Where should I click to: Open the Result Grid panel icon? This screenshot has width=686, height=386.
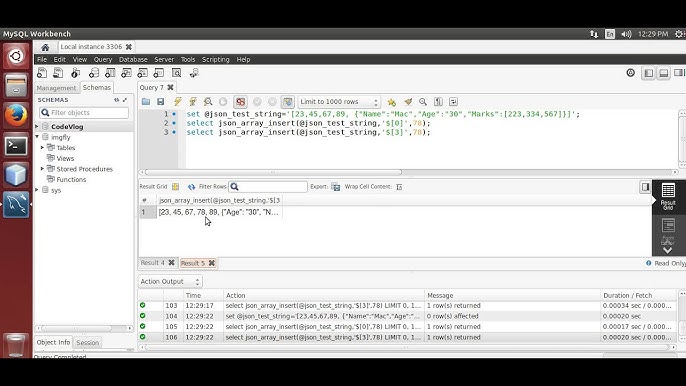tap(668, 196)
